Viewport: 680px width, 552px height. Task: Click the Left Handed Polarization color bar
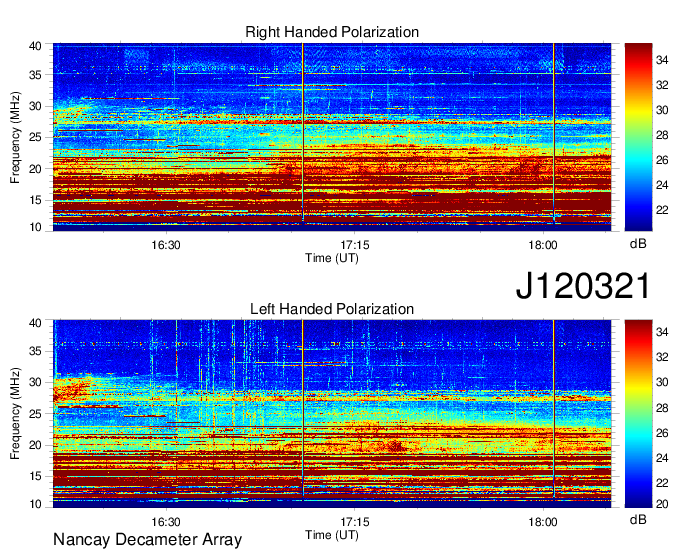[x=638, y=414]
